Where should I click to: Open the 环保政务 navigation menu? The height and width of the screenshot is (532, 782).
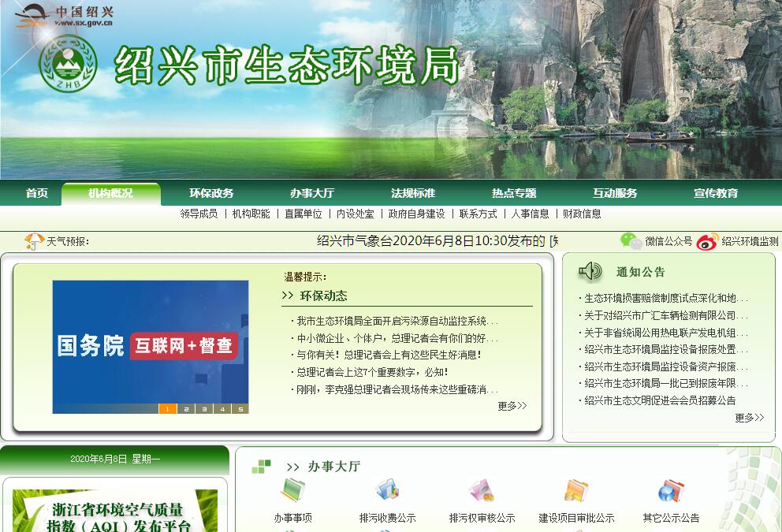point(211,193)
